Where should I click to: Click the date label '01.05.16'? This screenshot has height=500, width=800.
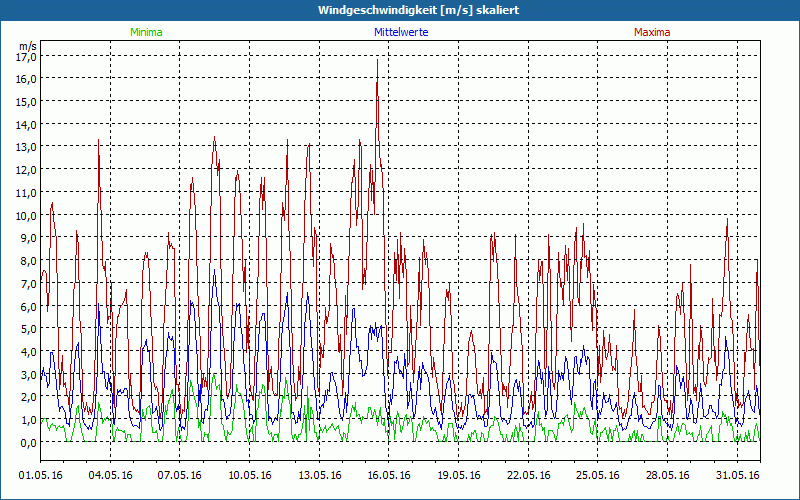(x=40, y=475)
